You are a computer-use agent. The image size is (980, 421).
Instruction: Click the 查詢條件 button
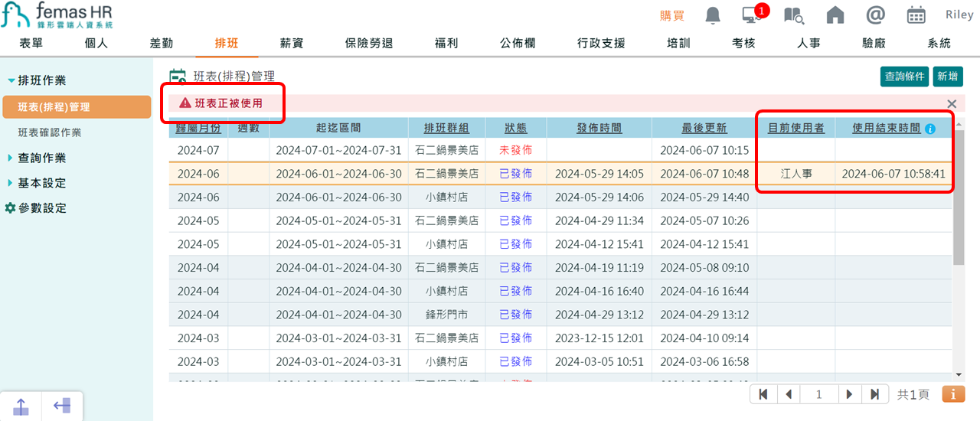click(x=905, y=77)
